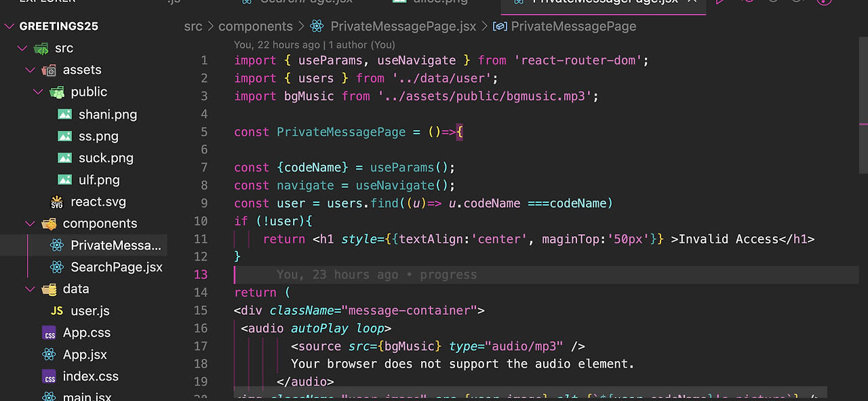
Task: Click the SVG icon next to react.svg
Action: click(57, 202)
